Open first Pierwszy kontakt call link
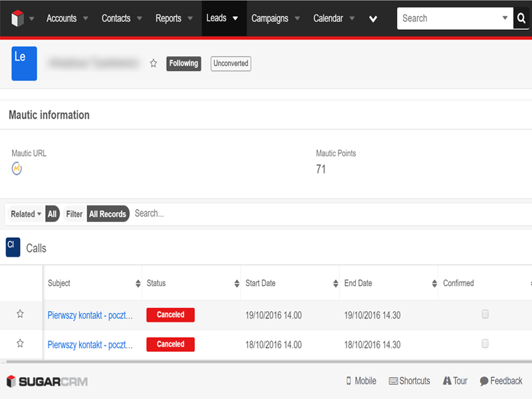This screenshot has width=532, height=399. pyautogui.click(x=90, y=315)
